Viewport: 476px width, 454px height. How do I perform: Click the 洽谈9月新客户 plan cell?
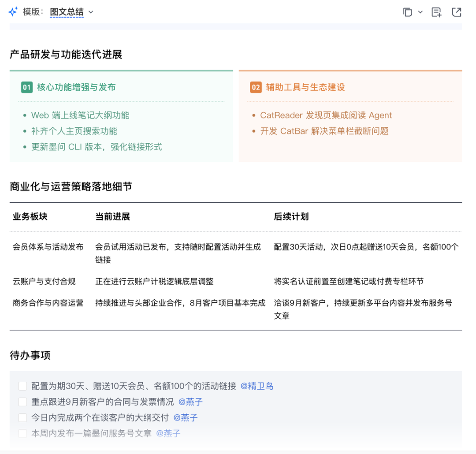363,309
